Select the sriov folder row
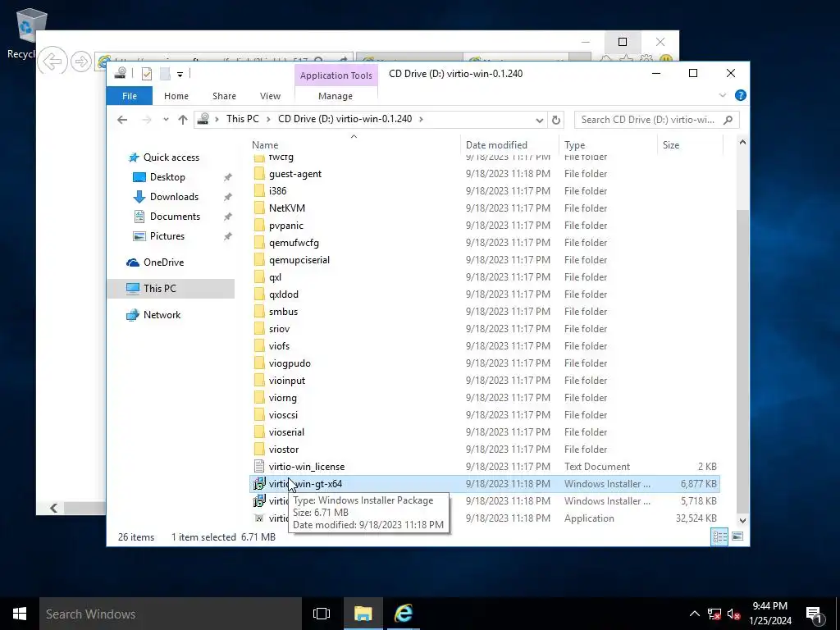Screen dimensions: 840x630 (485, 328)
